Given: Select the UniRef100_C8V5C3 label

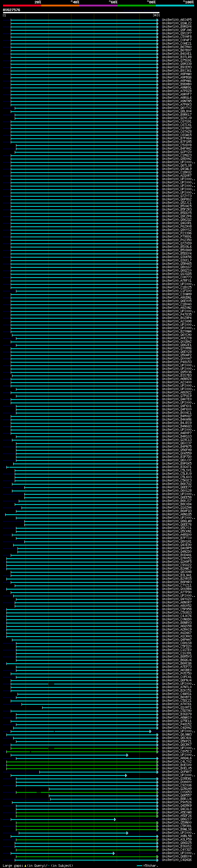Looking at the screenshot, I should click(x=177, y=751).
